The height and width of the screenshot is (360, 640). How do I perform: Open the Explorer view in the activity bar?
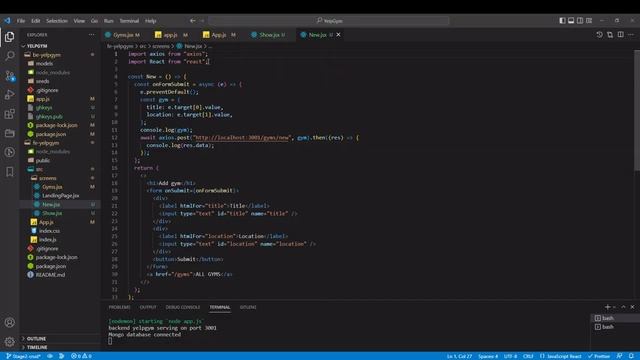coord(9,37)
